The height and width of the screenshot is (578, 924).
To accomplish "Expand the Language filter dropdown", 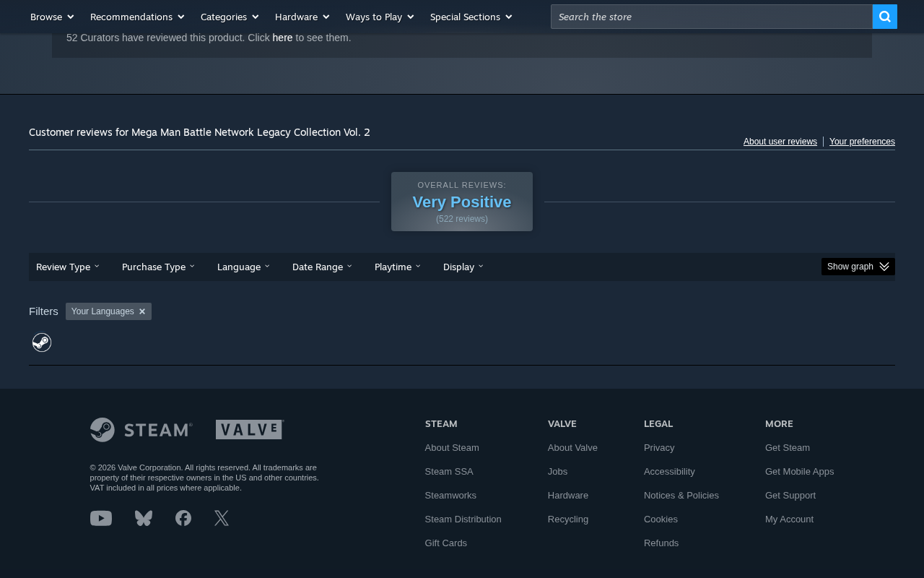I will coord(243,267).
